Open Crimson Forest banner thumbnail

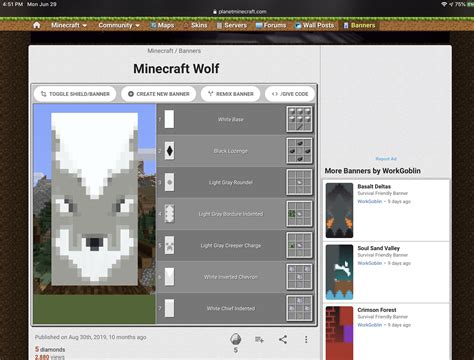click(x=339, y=333)
